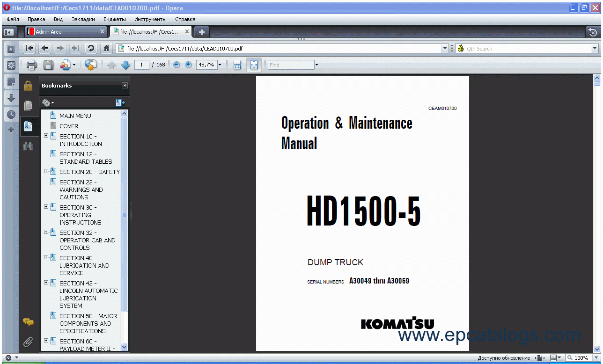
Task: Open the comments panel icon
Action: click(x=28, y=322)
